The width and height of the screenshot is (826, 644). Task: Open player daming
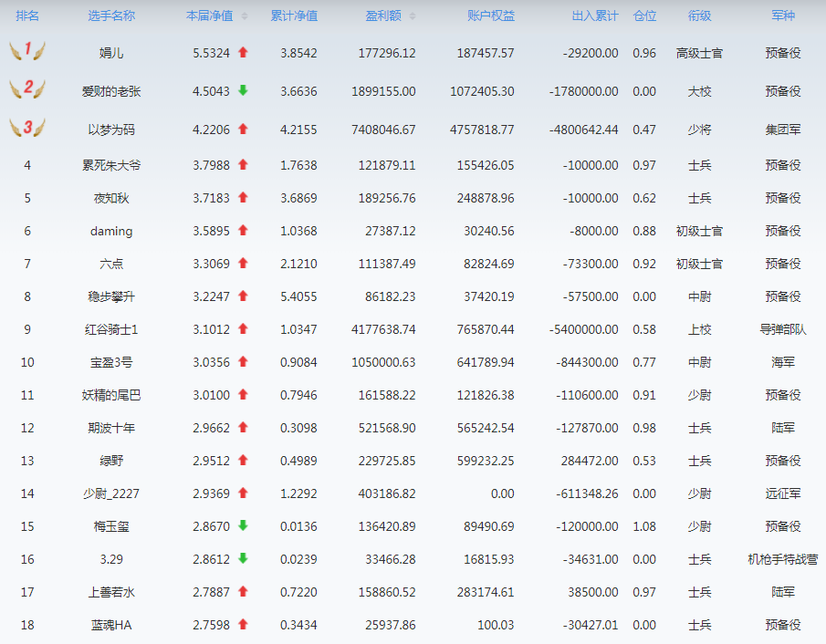coord(111,231)
